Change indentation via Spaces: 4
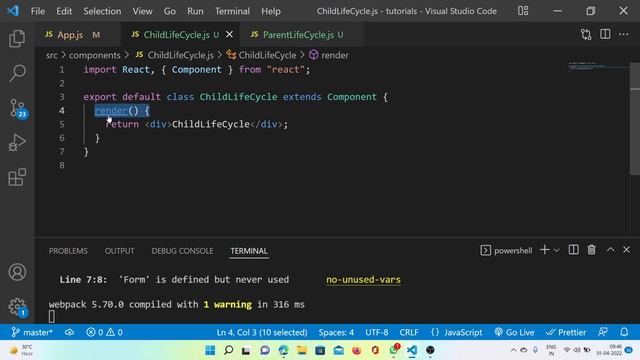This screenshot has height=360, width=640. coord(336,332)
